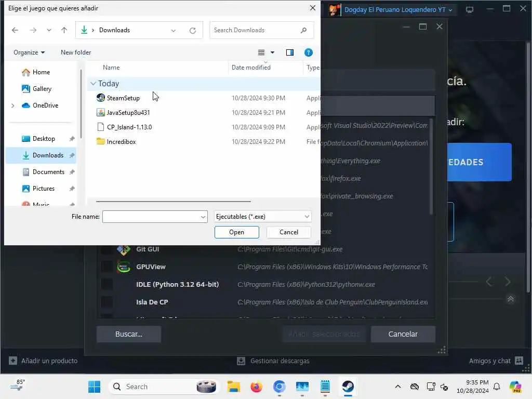Viewport: 532px width, 399px height.
Task: Sort by Date modified column
Action: 251,68
